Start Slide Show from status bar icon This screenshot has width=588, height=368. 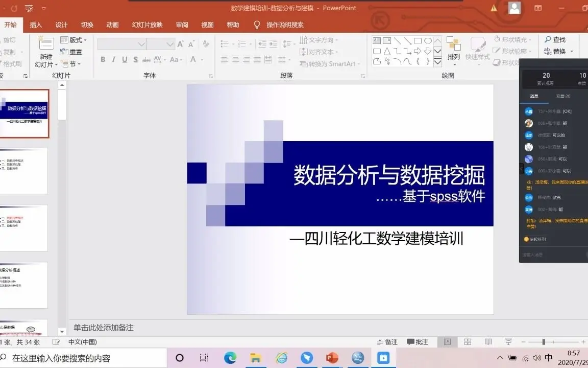click(x=508, y=342)
